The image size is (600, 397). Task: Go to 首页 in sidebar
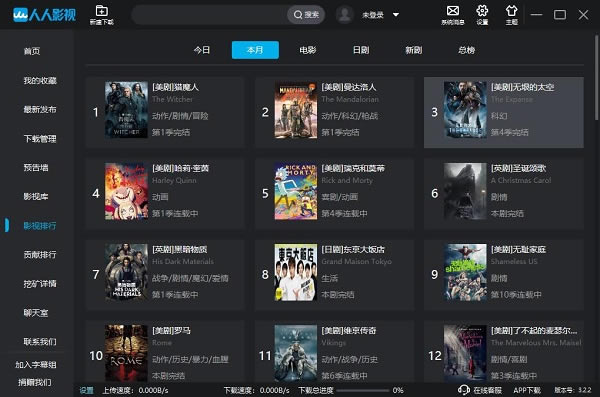pos(32,51)
